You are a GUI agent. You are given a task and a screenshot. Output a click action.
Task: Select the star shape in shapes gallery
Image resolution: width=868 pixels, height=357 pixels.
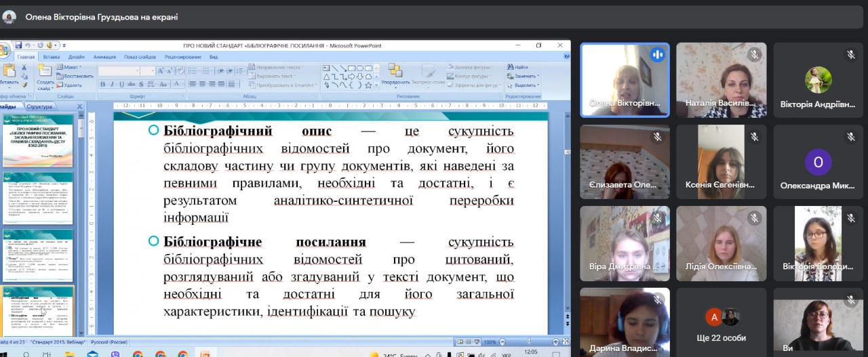368,85
